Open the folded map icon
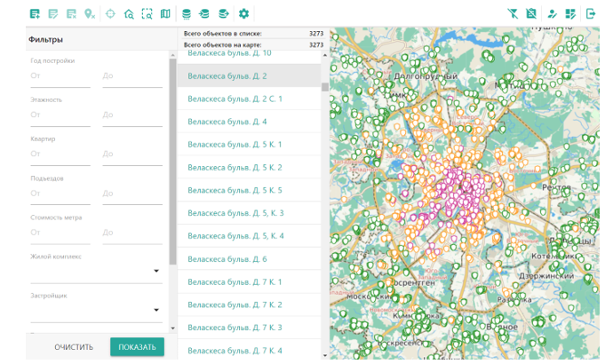613x364 pixels. 165,13
